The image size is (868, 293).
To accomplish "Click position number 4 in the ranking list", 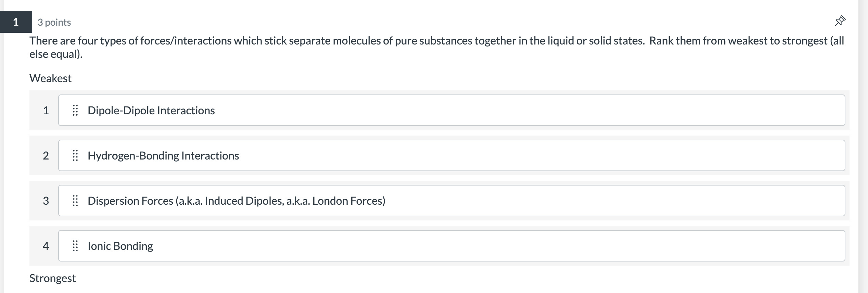I will click(46, 246).
